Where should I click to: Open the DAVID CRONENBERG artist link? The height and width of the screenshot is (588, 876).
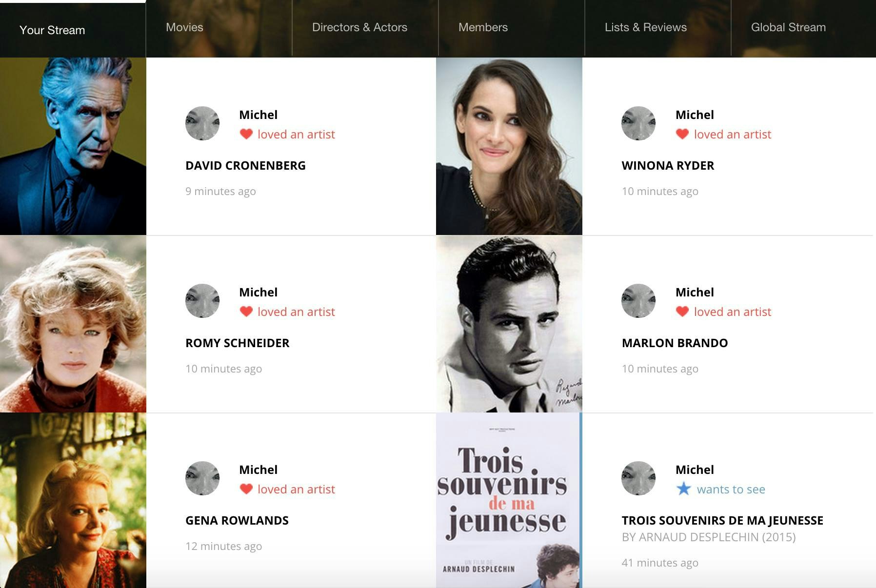point(246,166)
